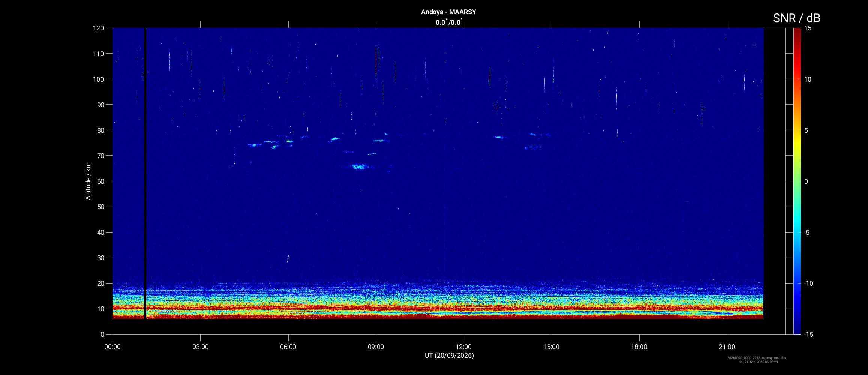
Task: Click the "06:00" time tick label
Action: 288,347
